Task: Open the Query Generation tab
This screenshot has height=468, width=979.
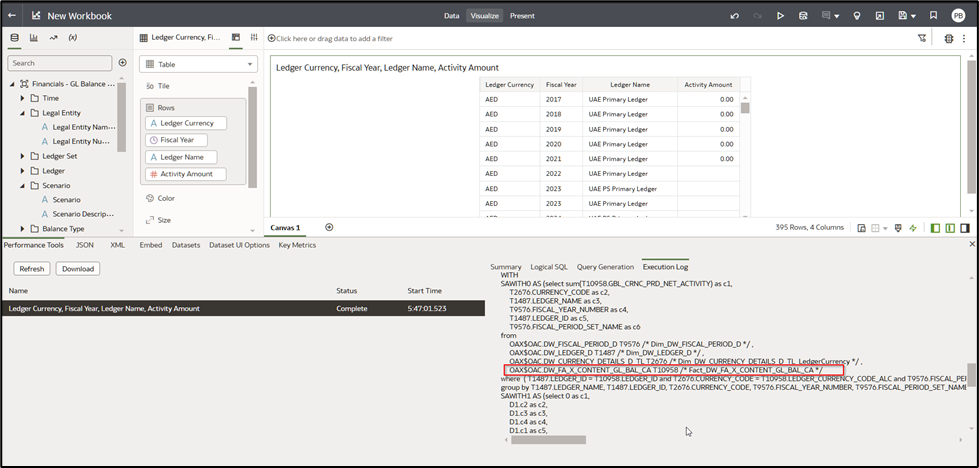Action: (x=605, y=267)
